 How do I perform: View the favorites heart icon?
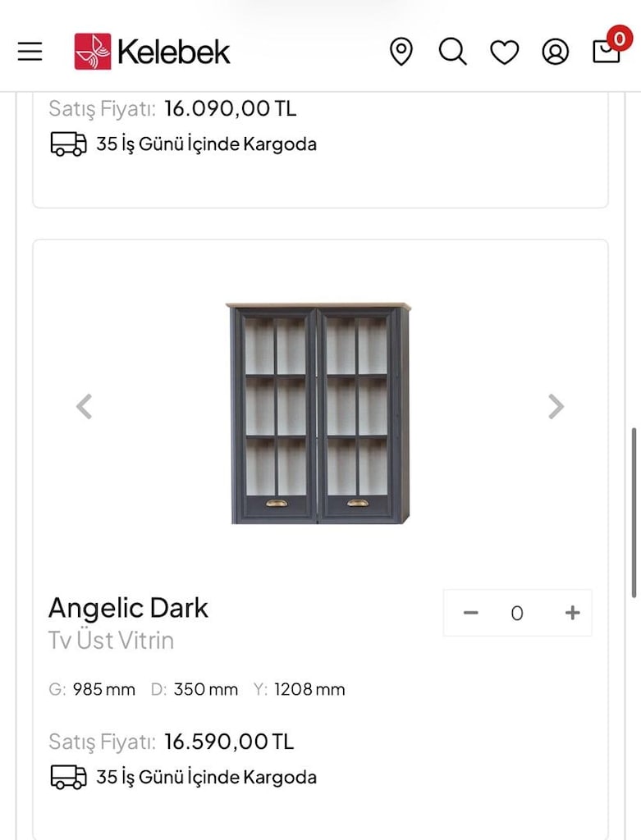pyautogui.click(x=504, y=52)
